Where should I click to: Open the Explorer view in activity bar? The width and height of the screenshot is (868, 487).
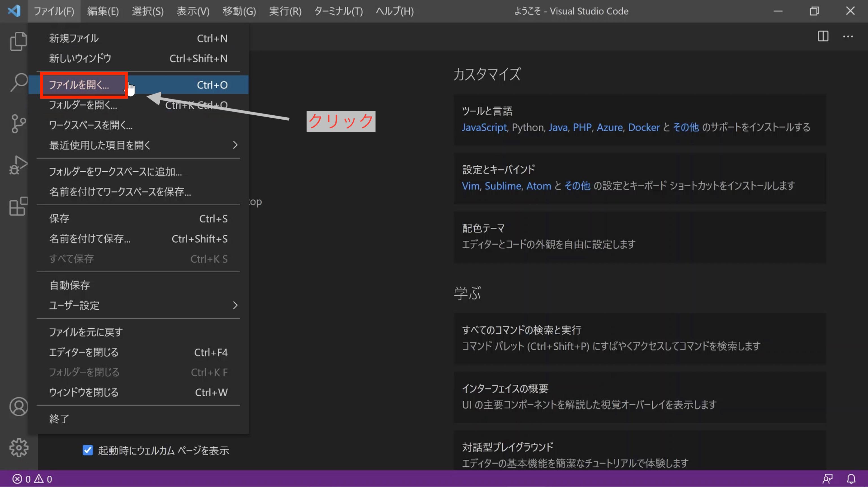click(x=19, y=41)
